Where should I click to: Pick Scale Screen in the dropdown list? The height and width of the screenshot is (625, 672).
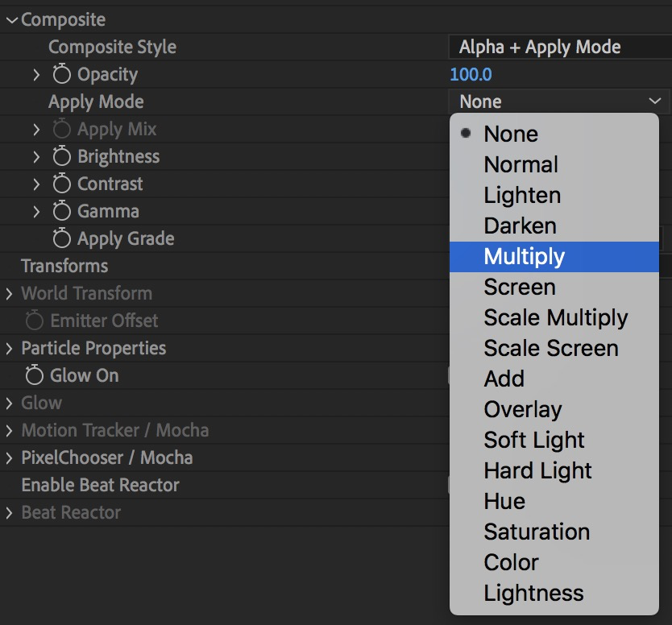(x=550, y=349)
